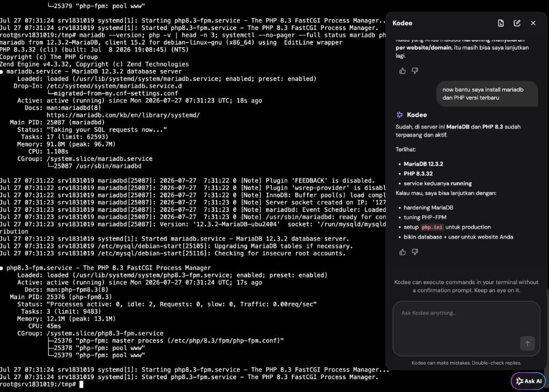549x392 pixels.
Task: Click the php.ini code tag in reply
Action: point(432,227)
